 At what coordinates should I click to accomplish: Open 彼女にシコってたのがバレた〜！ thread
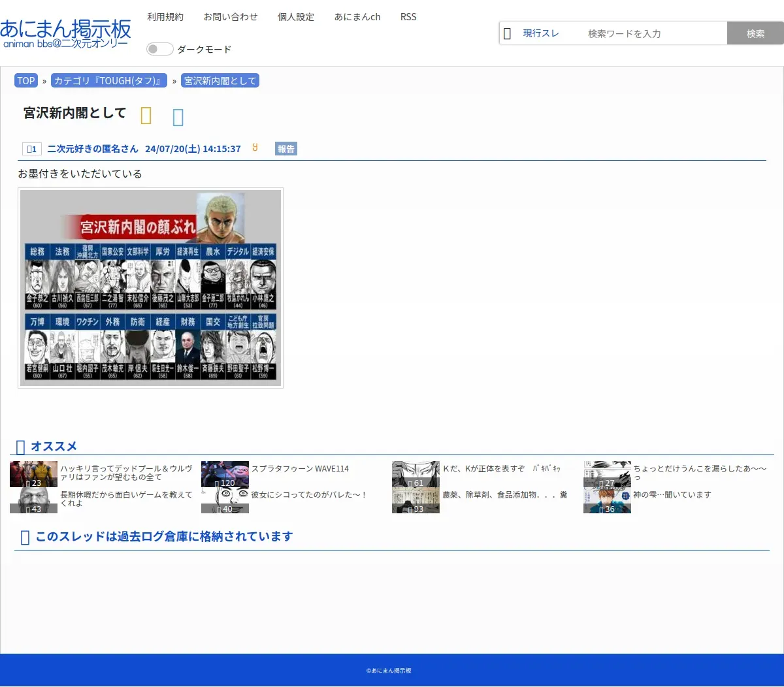(310, 495)
